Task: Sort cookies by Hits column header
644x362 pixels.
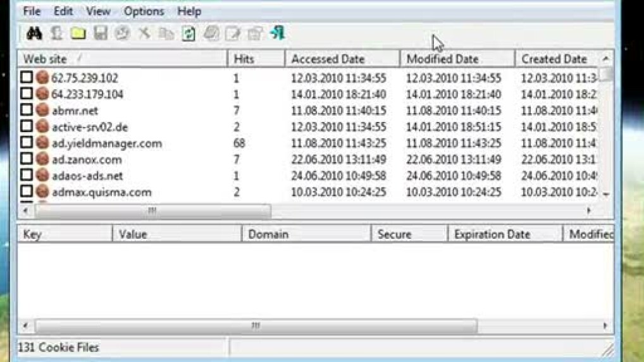Action: point(255,59)
